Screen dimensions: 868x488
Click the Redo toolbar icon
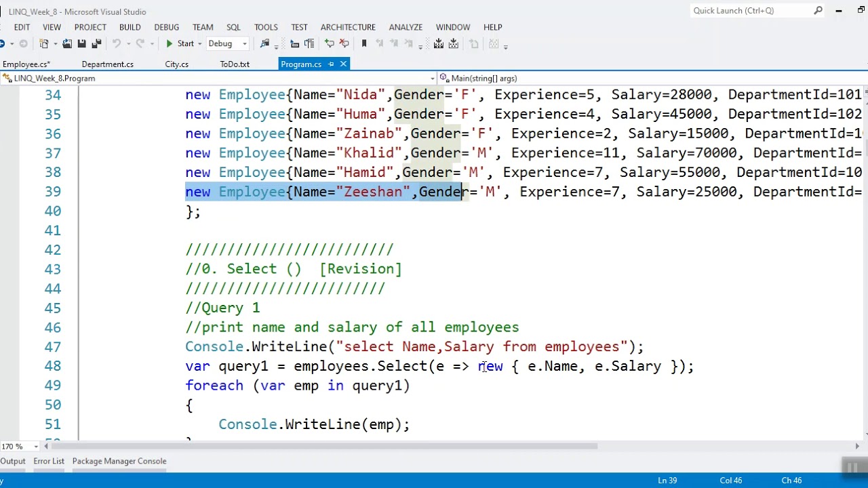pyautogui.click(x=140, y=44)
